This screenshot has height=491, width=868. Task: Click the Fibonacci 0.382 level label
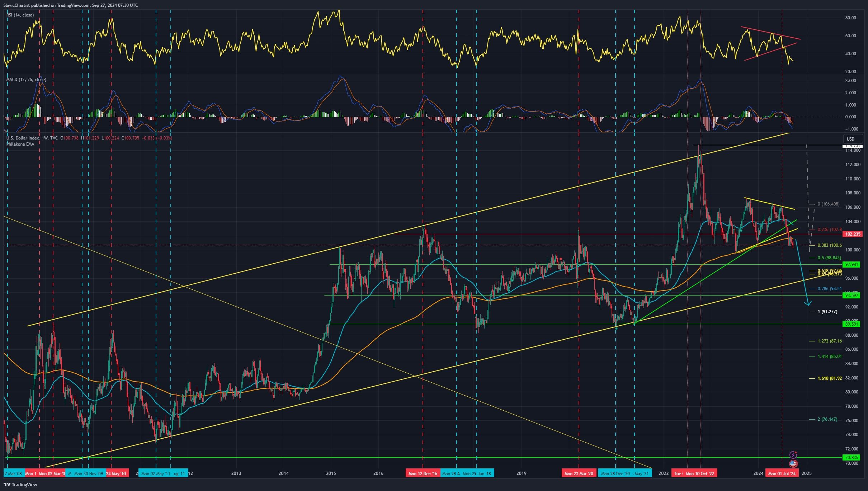(830, 245)
